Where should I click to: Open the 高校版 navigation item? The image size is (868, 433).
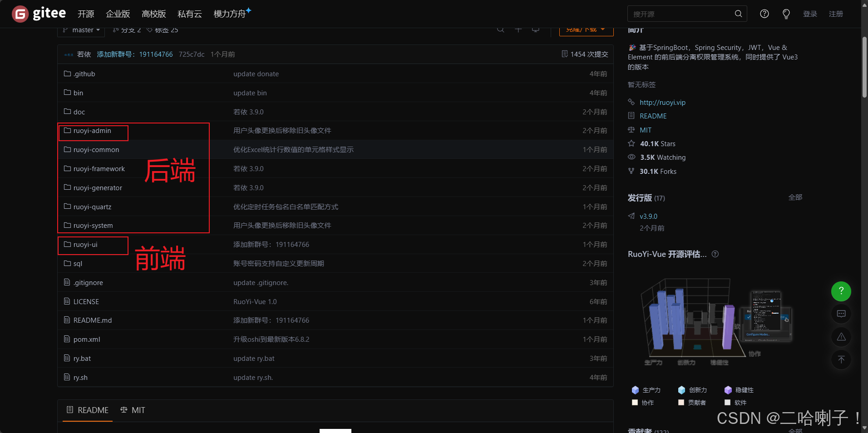click(154, 14)
